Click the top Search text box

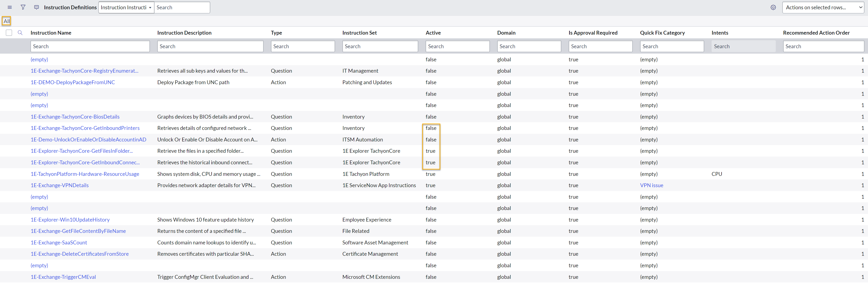click(182, 7)
